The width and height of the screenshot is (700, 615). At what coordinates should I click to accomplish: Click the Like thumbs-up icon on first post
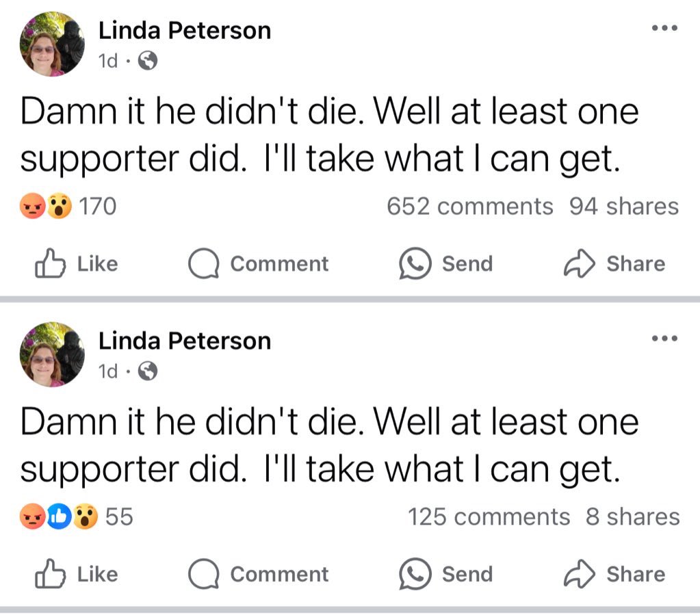[48, 265]
